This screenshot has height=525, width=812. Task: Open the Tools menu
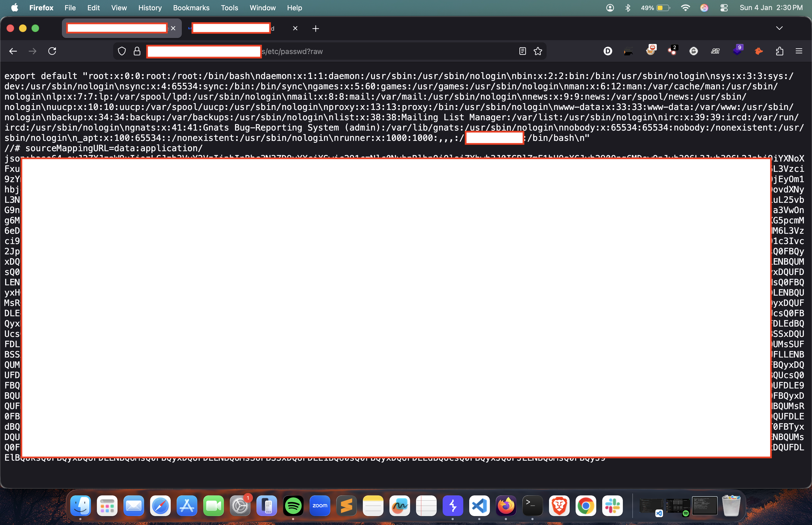coord(229,8)
